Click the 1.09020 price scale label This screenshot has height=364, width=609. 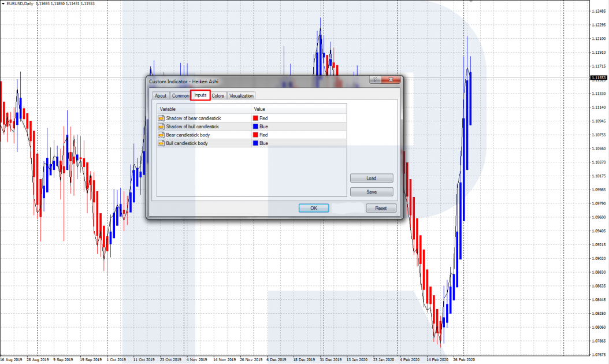(x=599, y=258)
